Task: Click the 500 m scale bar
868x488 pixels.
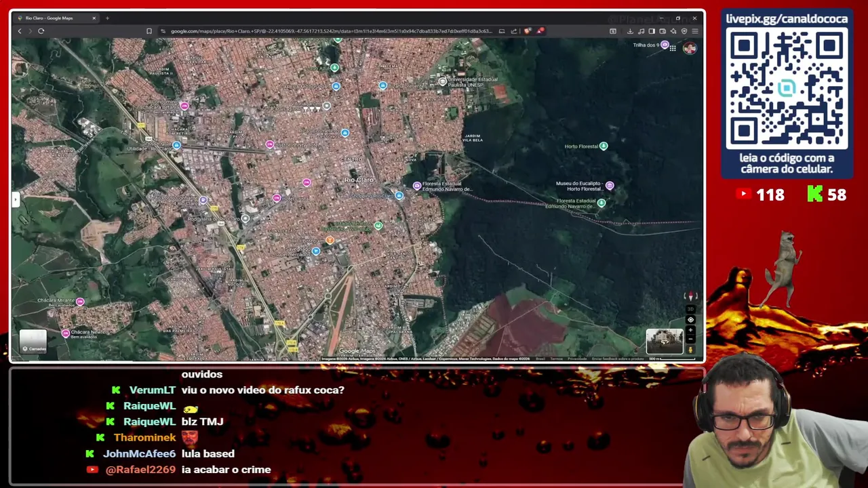Action: point(672,359)
